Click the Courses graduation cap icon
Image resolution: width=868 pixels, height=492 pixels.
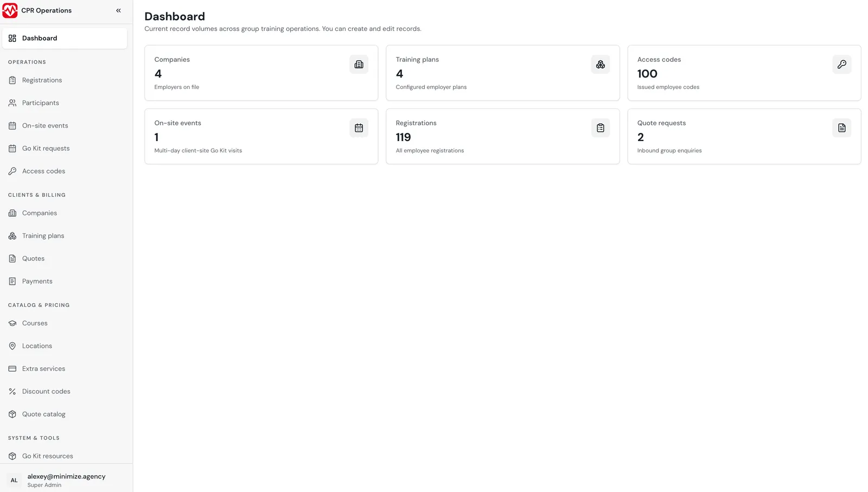[12, 323]
